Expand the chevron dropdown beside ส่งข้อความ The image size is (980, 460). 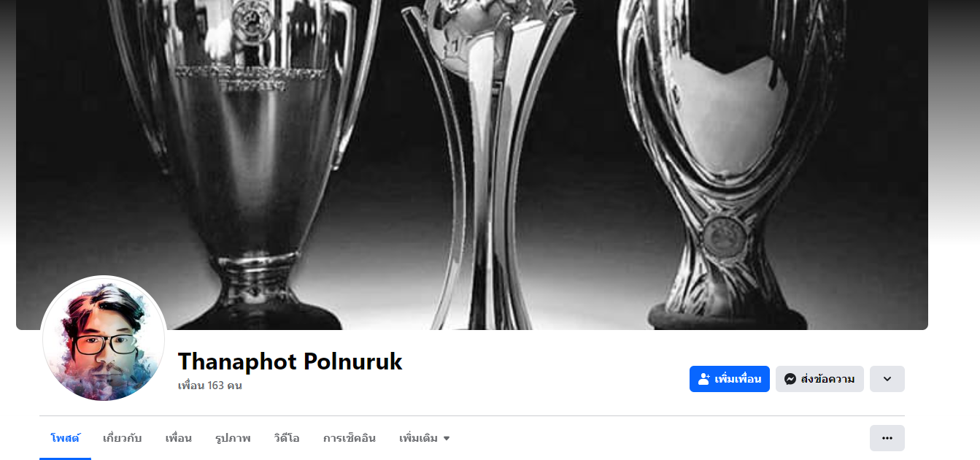[887, 379]
